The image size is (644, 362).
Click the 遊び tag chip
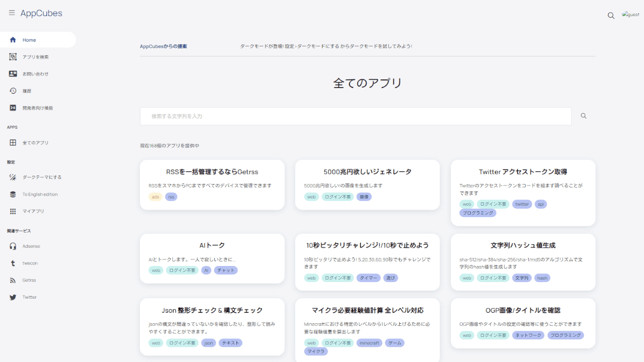(x=390, y=278)
